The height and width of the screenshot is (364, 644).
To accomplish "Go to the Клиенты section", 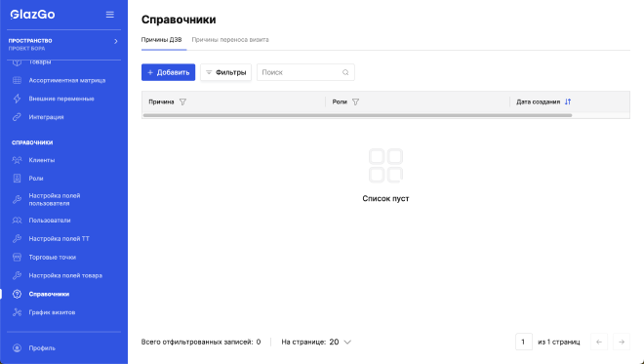I will pyautogui.click(x=42, y=160).
